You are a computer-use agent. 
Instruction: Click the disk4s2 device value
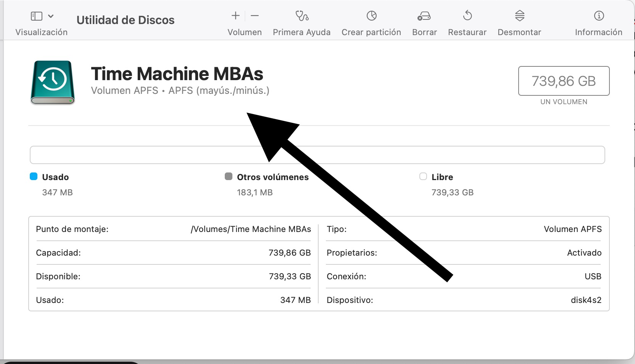pos(586,300)
